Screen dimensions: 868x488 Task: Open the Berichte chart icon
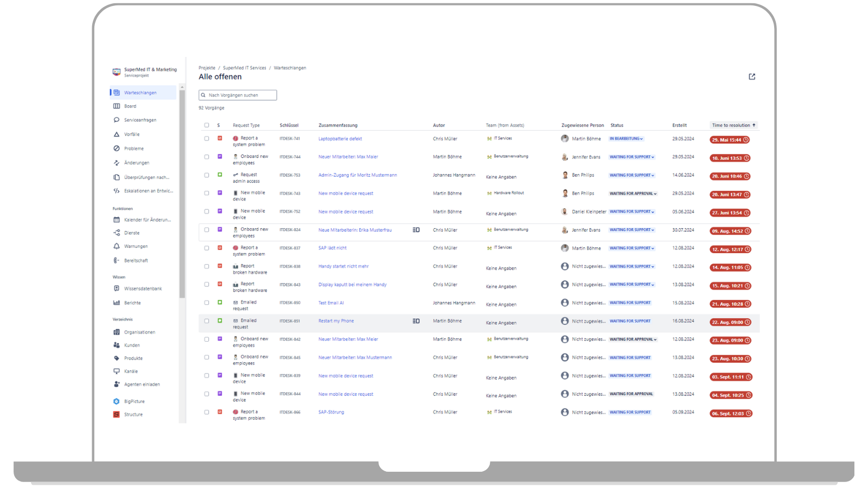pyautogui.click(x=116, y=303)
